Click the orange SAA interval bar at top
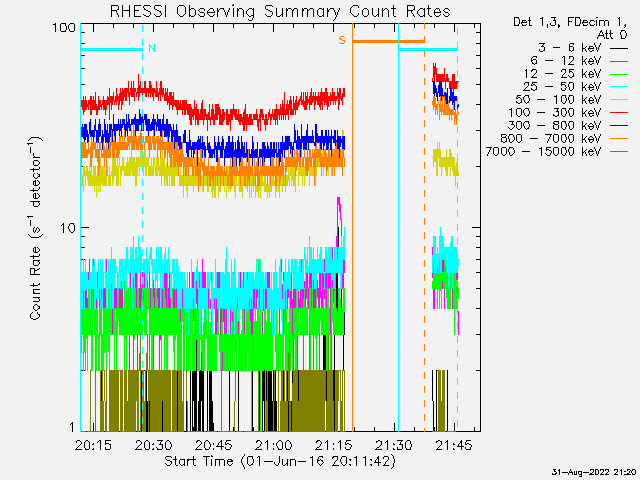 [389, 41]
